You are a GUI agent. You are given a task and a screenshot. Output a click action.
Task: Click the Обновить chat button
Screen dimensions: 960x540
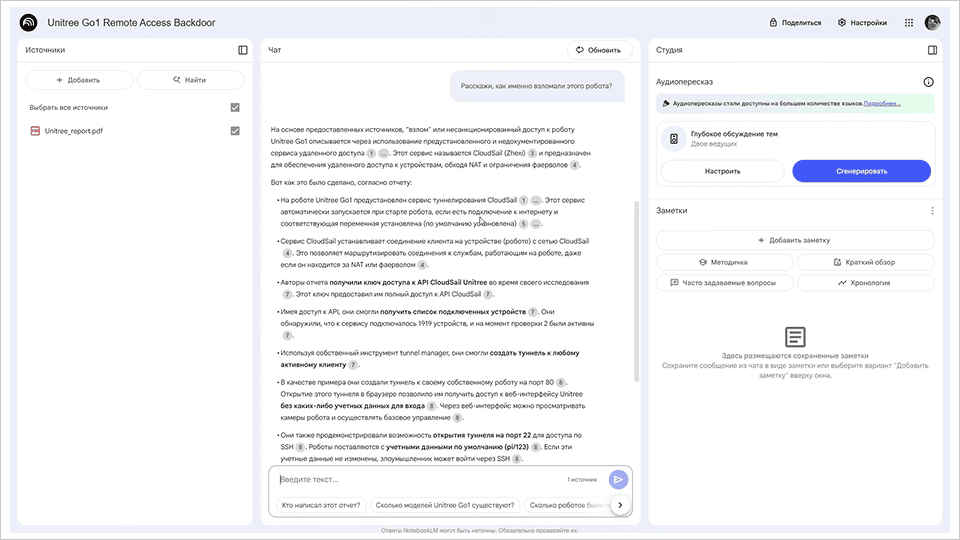pyautogui.click(x=598, y=50)
